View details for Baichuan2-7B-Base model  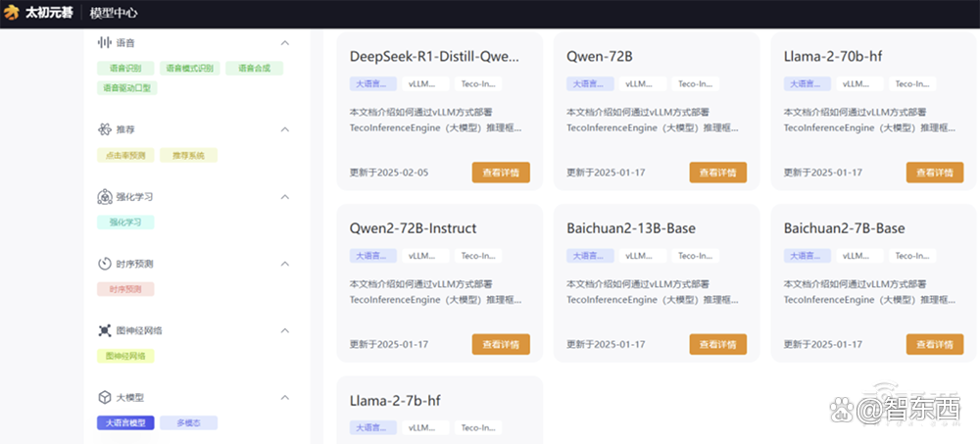click(x=935, y=344)
